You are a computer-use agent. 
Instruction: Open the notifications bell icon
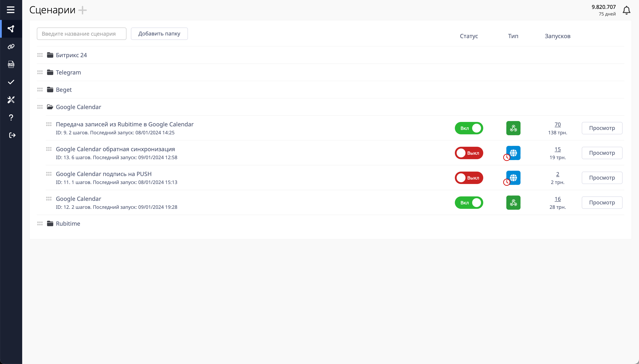(x=626, y=10)
